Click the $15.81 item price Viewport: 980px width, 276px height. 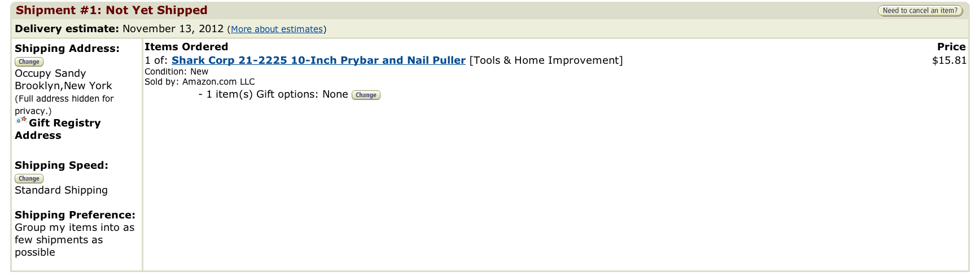(x=949, y=60)
